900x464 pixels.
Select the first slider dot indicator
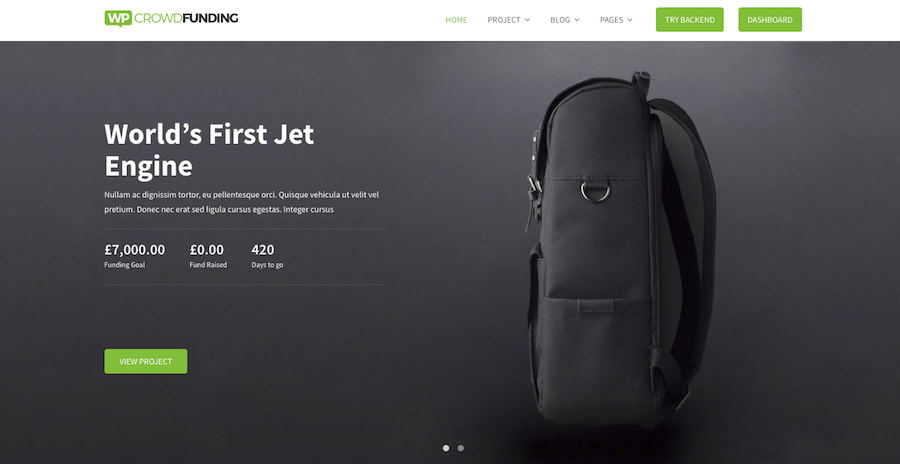[446, 448]
